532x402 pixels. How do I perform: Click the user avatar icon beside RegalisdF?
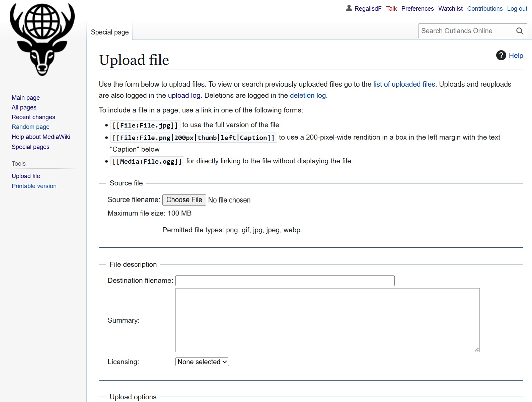(349, 8)
